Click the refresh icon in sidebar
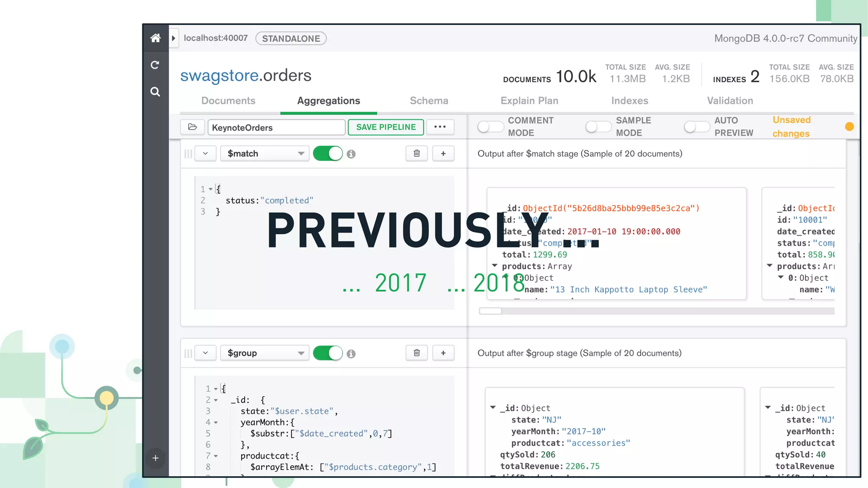This screenshot has width=868, height=488. [x=155, y=65]
